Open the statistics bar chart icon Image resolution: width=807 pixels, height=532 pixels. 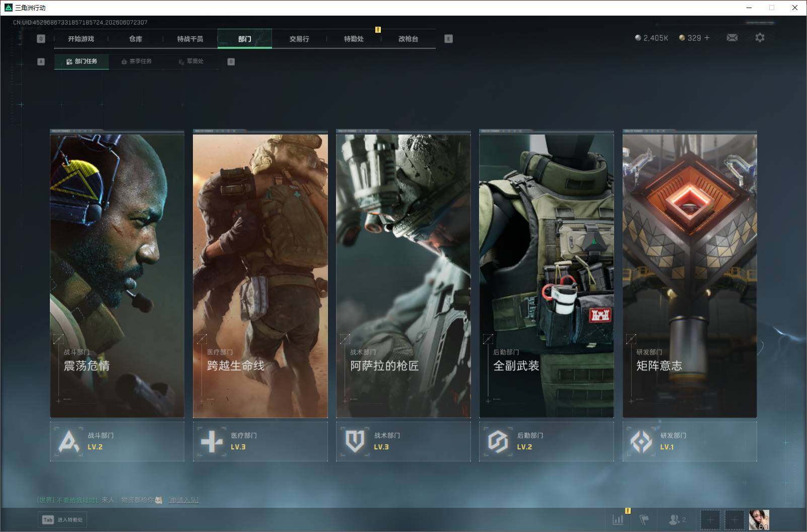(x=618, y=520)
